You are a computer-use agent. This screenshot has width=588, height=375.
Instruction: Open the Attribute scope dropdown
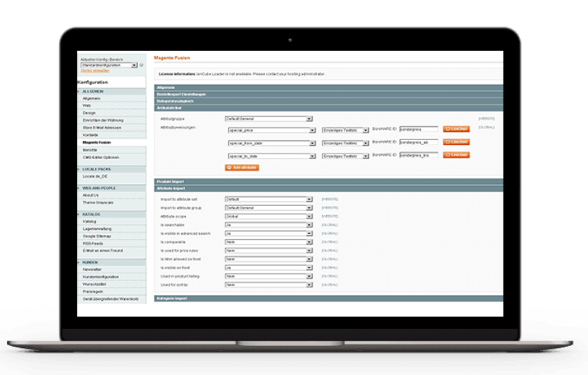tap(268, 217)
